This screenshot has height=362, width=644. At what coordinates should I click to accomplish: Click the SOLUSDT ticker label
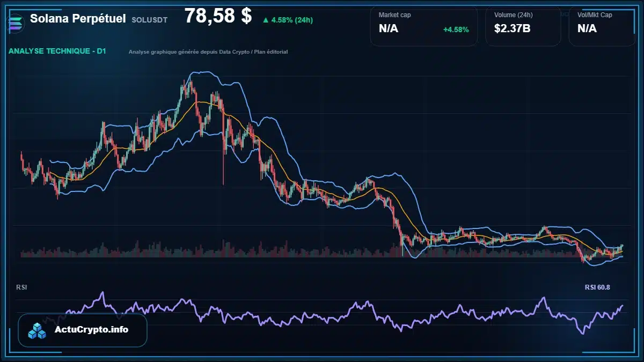coord(150,19)
